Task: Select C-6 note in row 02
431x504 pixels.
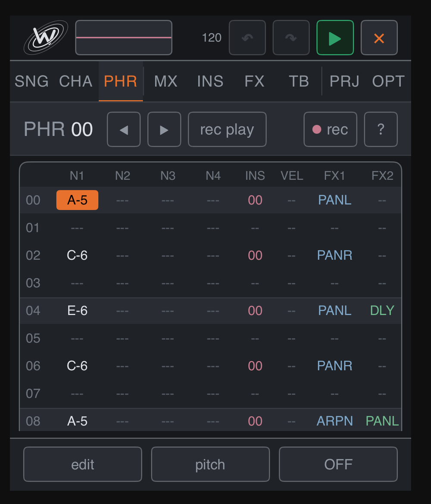Action: pyautogui.click(x=77, y=255)
